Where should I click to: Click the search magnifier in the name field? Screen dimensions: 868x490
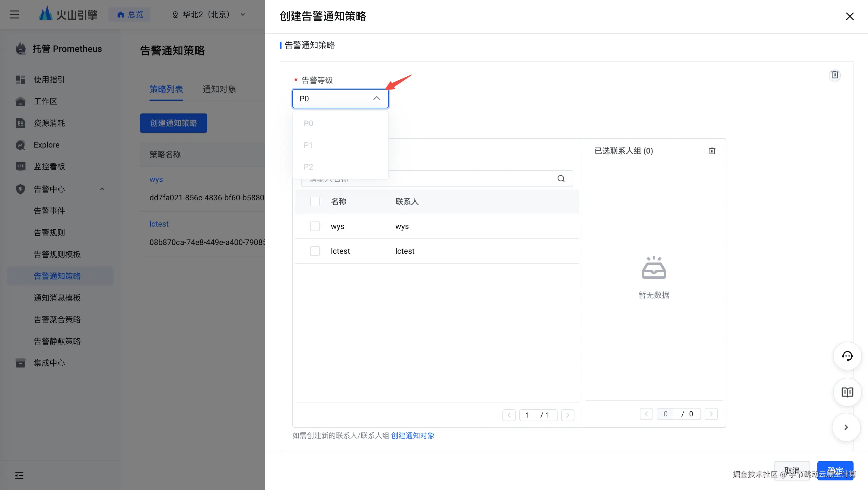(x=561, y=179)
